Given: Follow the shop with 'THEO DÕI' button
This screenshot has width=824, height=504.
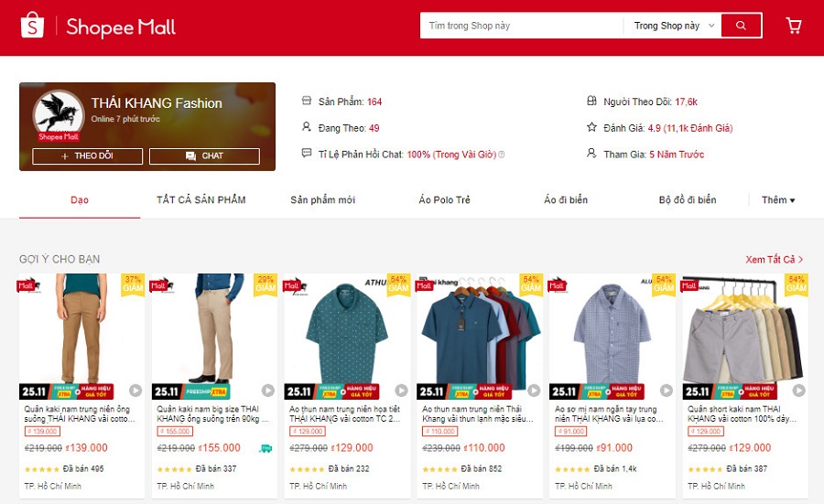Looking at the screenshot, I should pyautogui.click(x=87, y=156).
